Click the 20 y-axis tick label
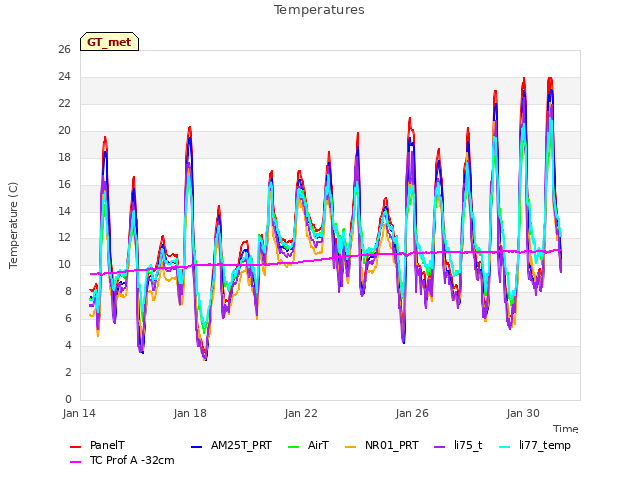The image size is (640, 480). coord(64,130)
